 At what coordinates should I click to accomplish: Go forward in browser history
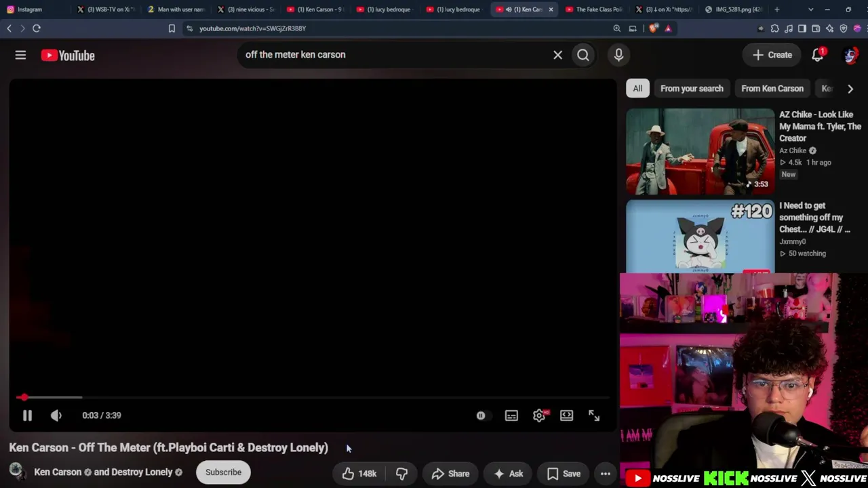coord(22,28)
